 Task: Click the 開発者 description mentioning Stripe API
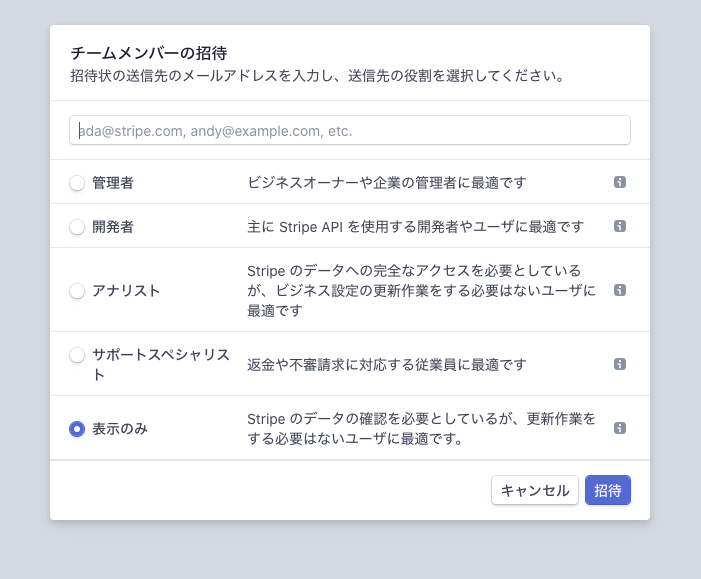(x=415, y=227)
